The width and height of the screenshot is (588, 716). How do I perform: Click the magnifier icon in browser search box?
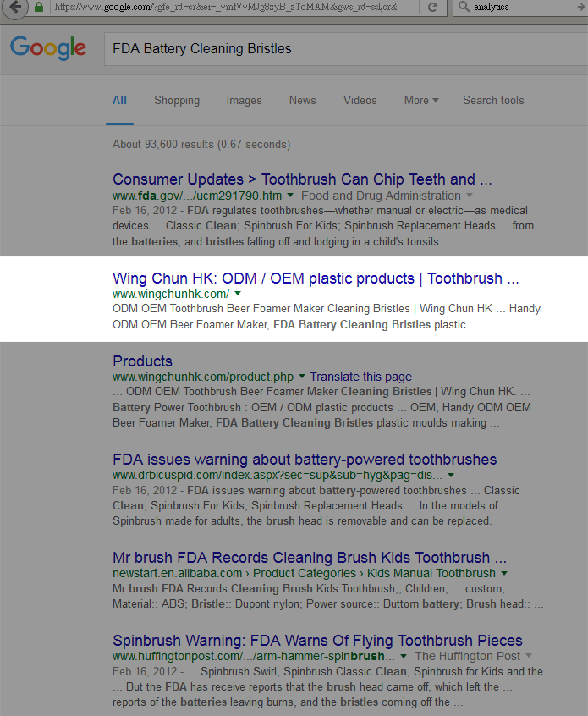pyautogui.click(x=464, y=7)
